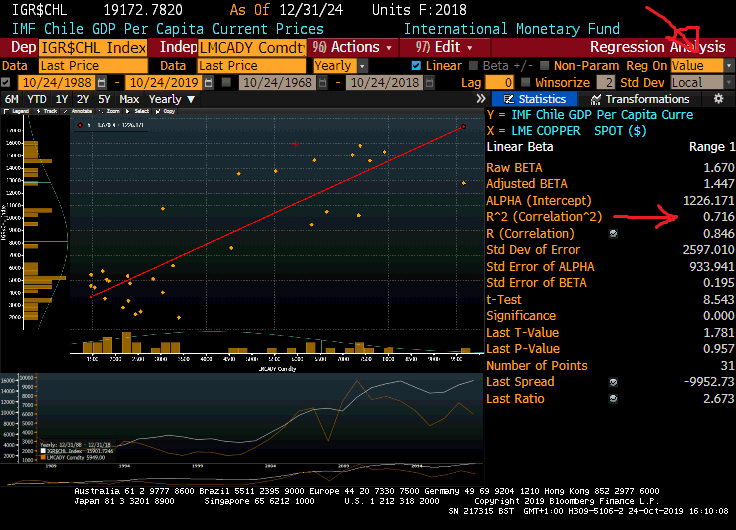
Task: Expand the Edit menu
Action: 444,47
